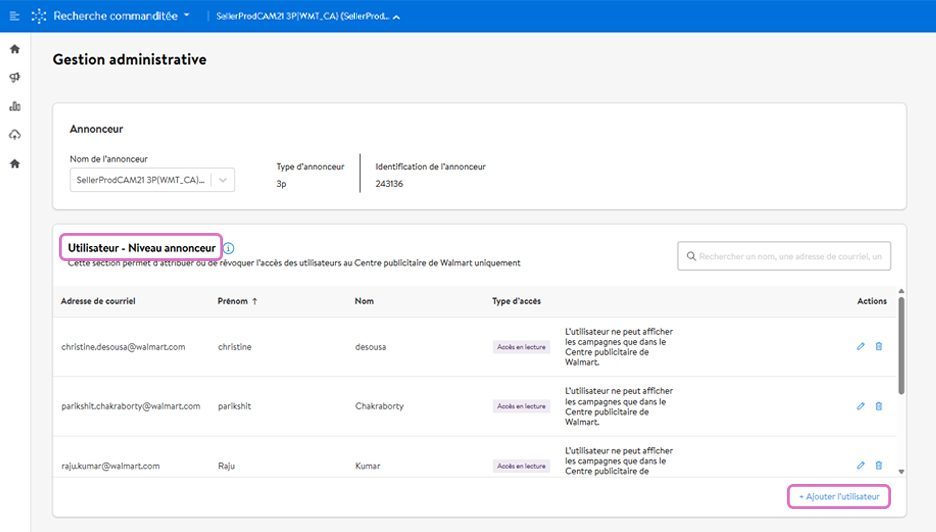936x532 pixels.
Task: Open the hamburger navigation menu
Action: tap(14, 16)
